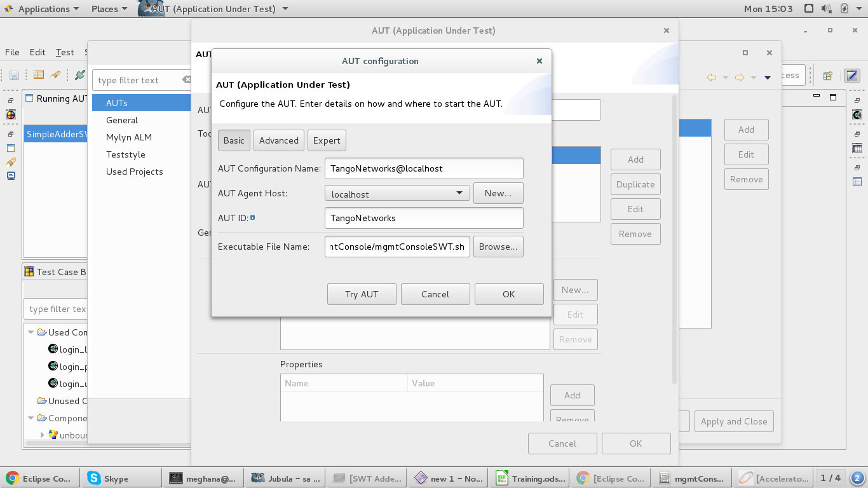The height and width of the screenshot is (488, 868).
Task: Select the pencil perspective icon at top right
Action: coord(851,75)
